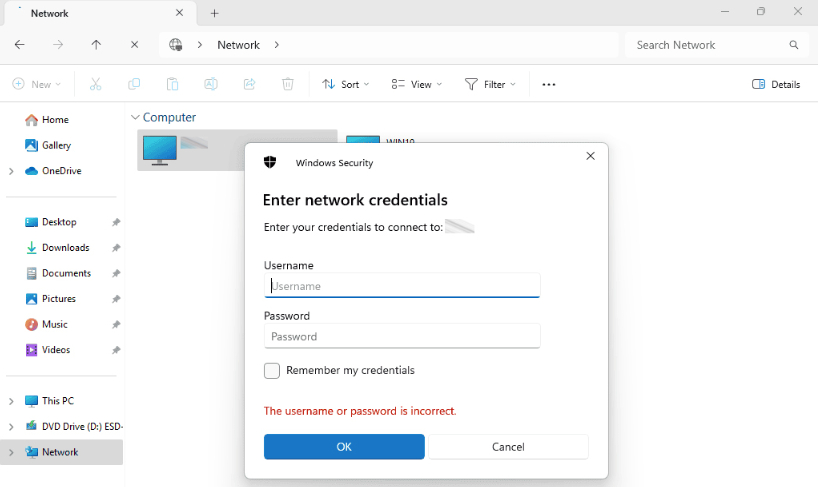Click the Rename toolbar icon
Viewport: 819px width, 487px height.
[x=211, y=84]
